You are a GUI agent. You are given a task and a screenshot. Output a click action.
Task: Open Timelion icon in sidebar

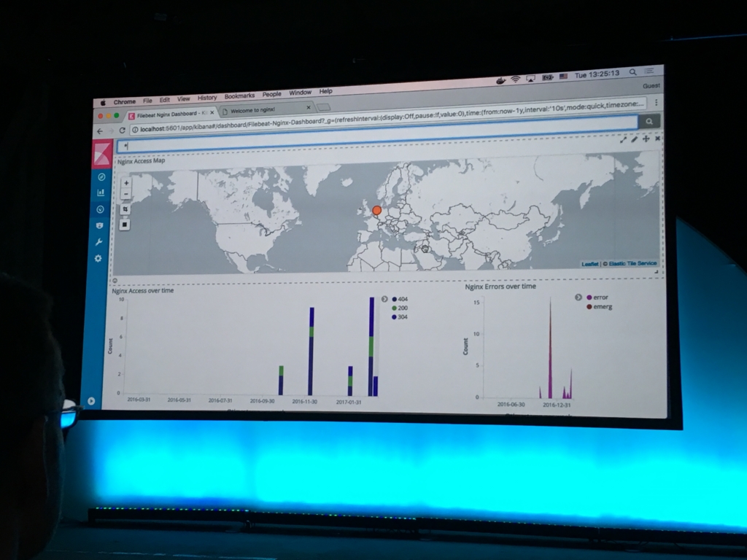(99, 225)
